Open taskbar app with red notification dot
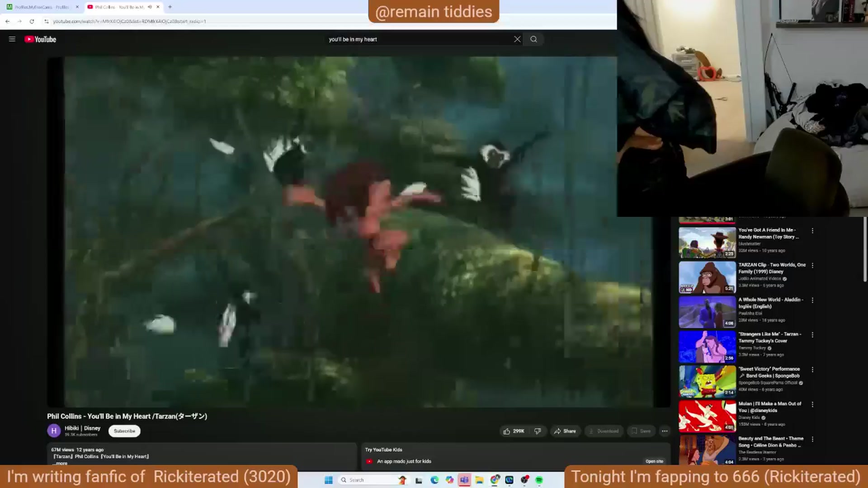 (524, 480)
